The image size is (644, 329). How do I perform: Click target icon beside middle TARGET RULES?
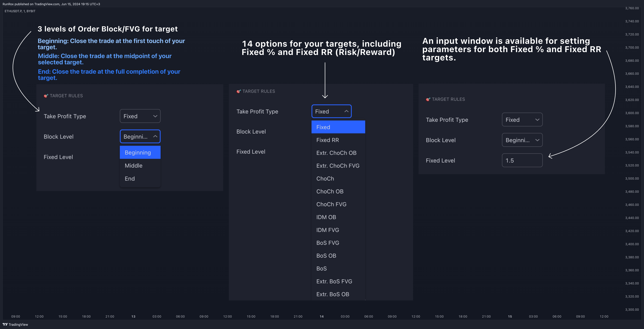point(238,91)
